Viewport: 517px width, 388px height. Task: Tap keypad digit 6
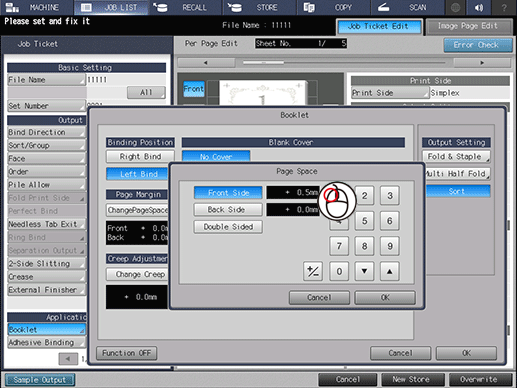[390, 221]
